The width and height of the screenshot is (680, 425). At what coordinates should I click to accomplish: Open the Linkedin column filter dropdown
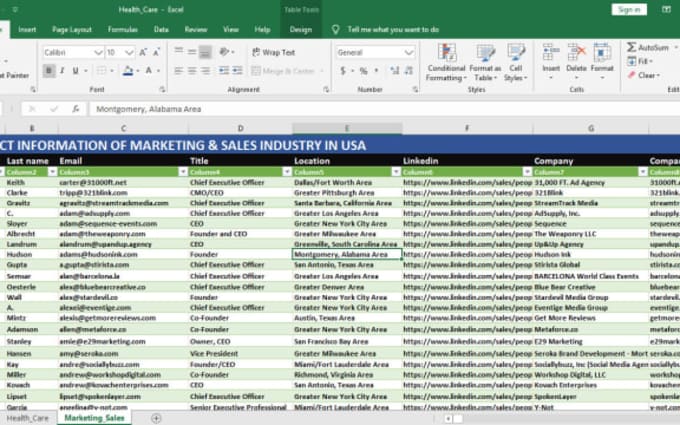tap(527, 172)
